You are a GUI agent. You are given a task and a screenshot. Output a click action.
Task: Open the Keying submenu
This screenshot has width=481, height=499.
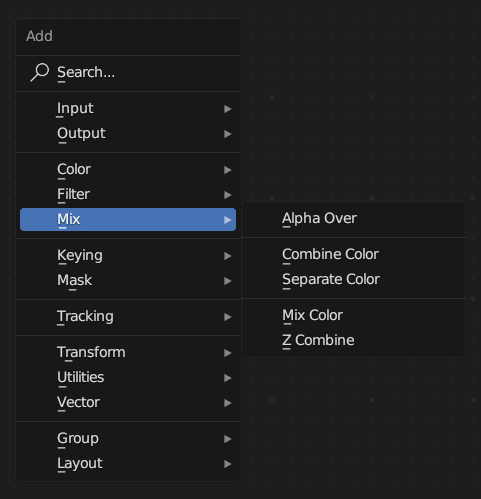coord(128,256)
